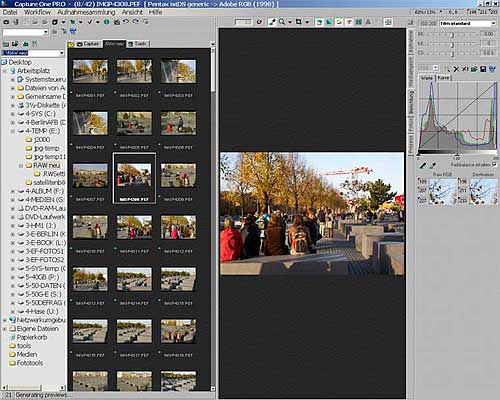The image size is (500, 400).
Task: Select the Medien folder
Action: point(27,354)
